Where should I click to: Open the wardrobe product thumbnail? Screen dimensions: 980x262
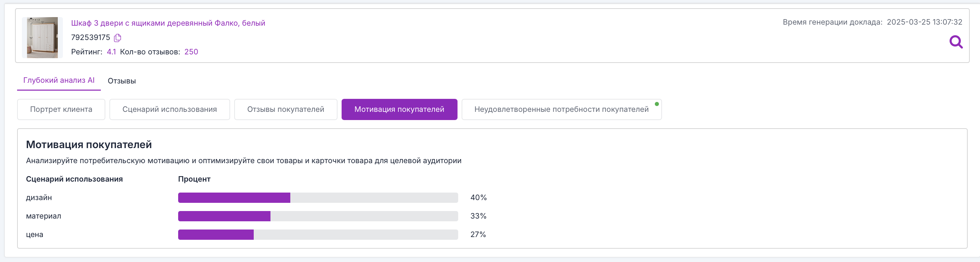[x=42, y=37]
